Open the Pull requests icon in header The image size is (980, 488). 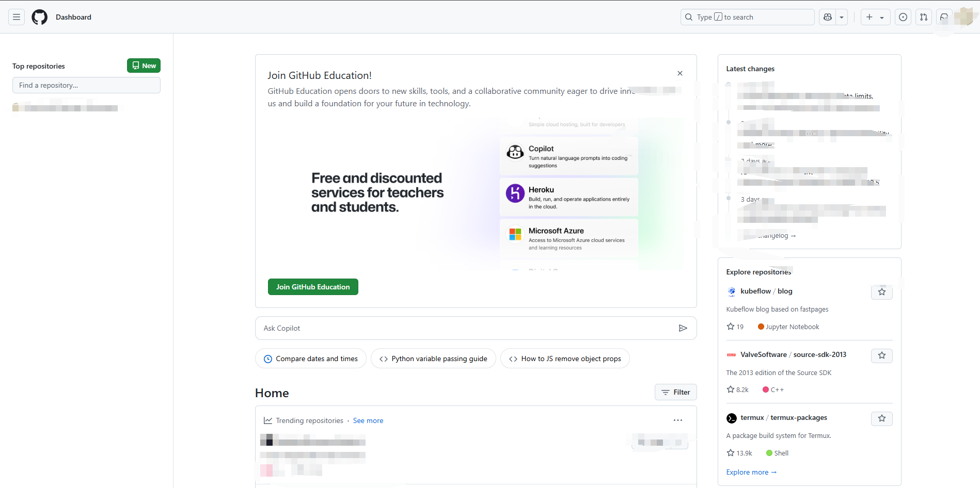tap(924, 17)
